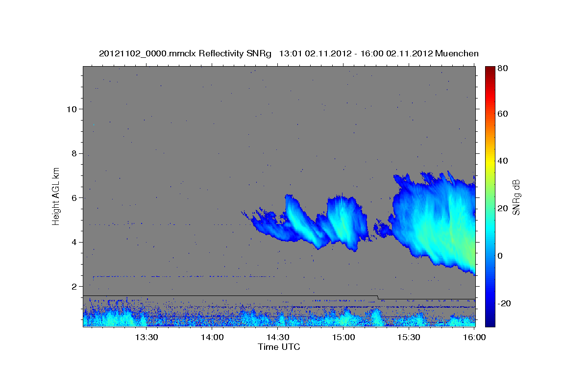Click the 14:30 time tick label
This screenshot has height=392, width=588.
pos(278,337)
